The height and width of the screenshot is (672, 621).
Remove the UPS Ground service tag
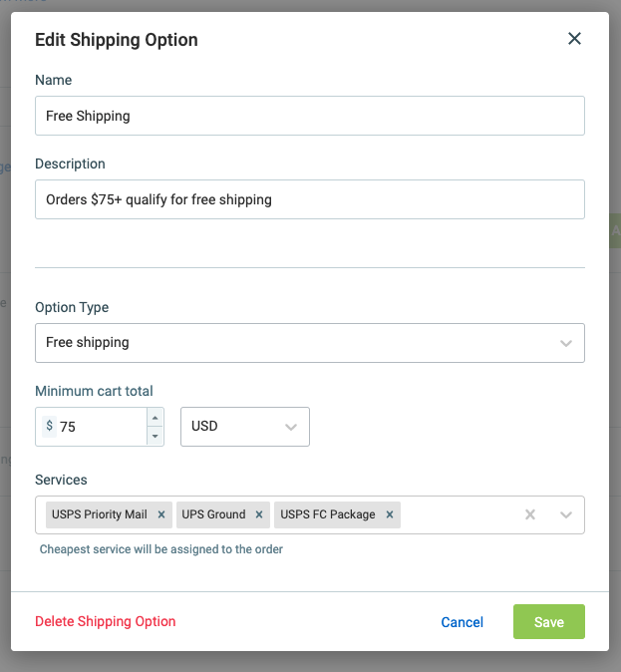[x=259, y=514]
